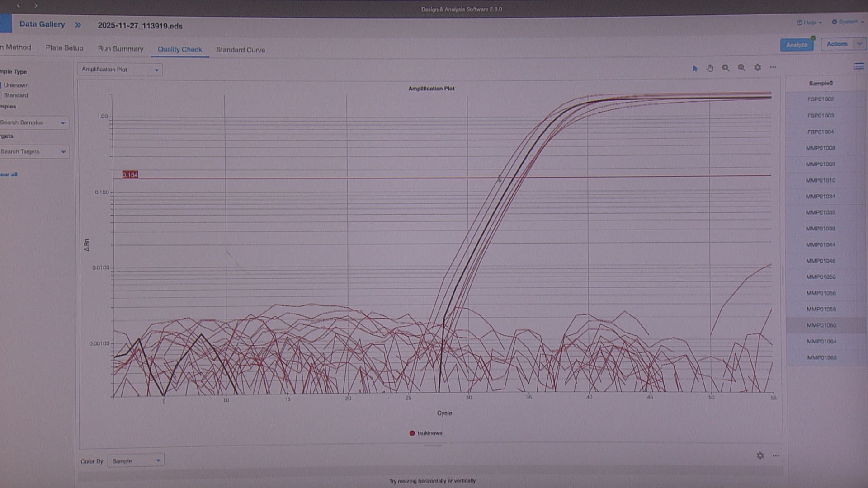Screen dimensions: 868x488
Task: Toggle tsukinowa legend series visibility
Action: 425,433
